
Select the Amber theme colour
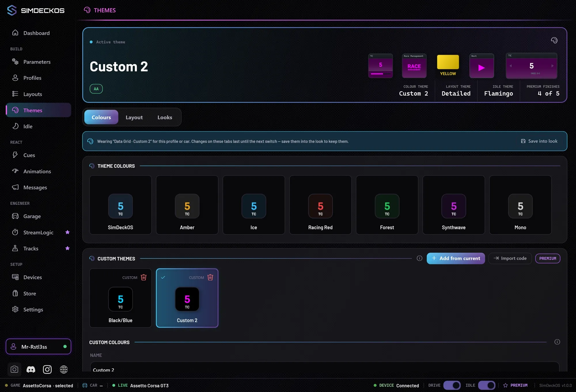click(187, 205)
